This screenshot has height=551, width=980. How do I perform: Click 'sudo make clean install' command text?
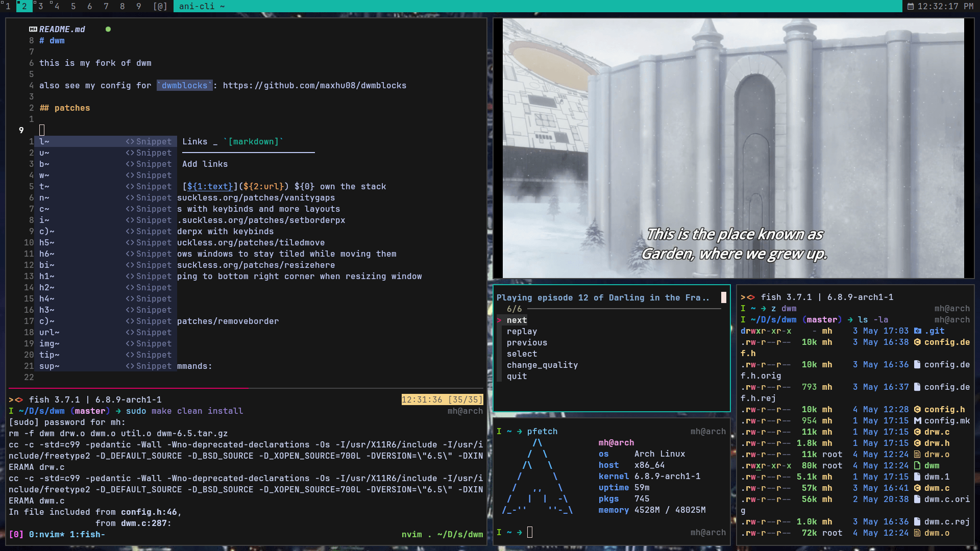coord(184,411)
